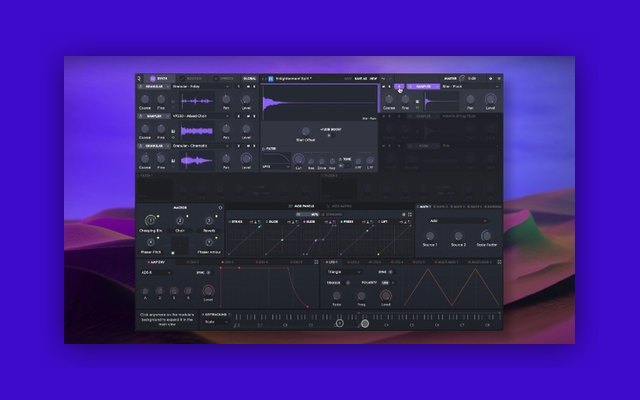Switch to the ROUTER tab
The image size is (640, 400).
coord(191,78)
